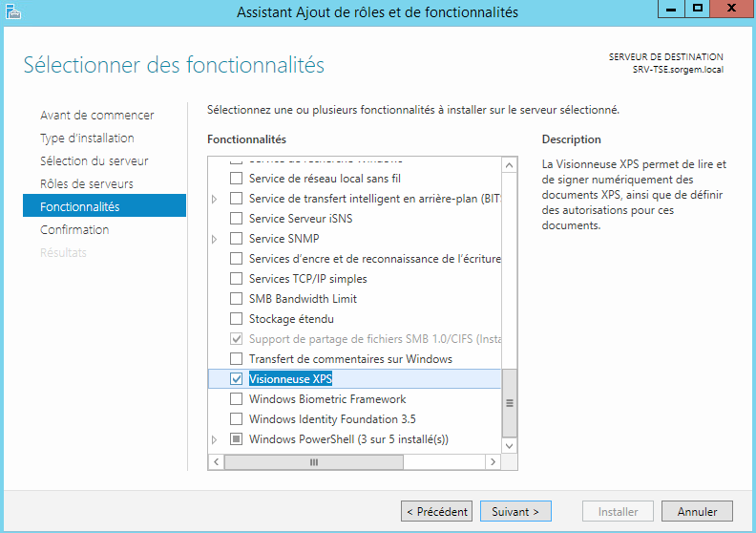Open the Confirmation step in the sidebar
756x533 pixels.
pyautogui.click(x=74, y=229)
